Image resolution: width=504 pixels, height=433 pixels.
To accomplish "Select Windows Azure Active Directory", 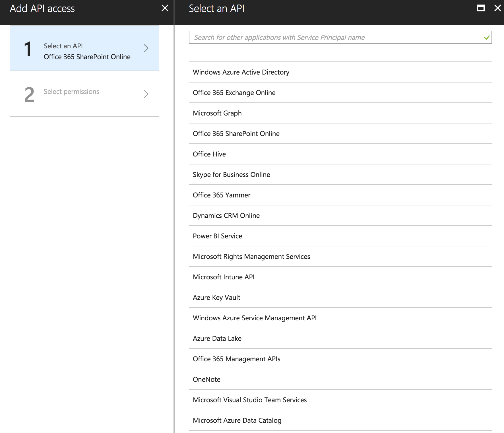I will [x=241, y=72].
